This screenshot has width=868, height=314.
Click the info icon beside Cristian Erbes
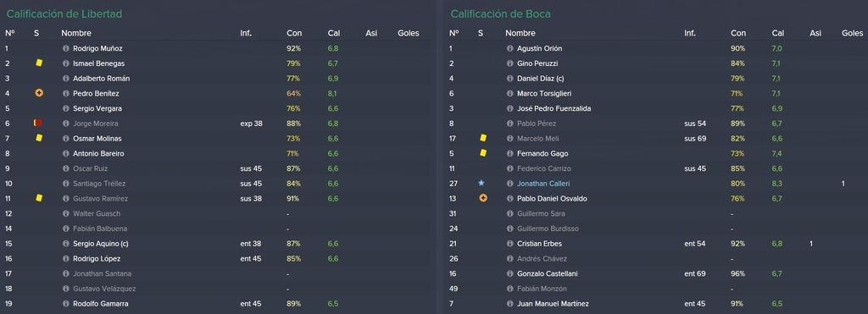tap(509, 243)
